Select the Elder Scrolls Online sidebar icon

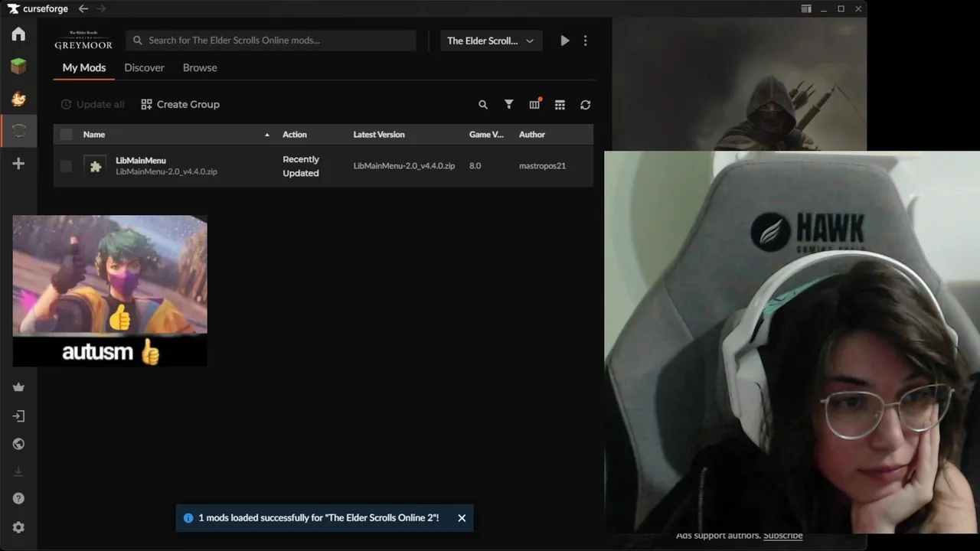[18, 131]
